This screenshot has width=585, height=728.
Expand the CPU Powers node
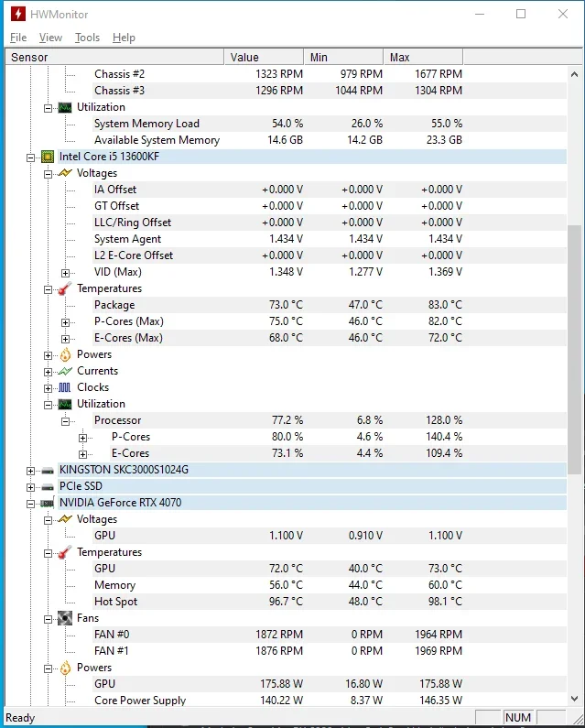pos(49,354)
